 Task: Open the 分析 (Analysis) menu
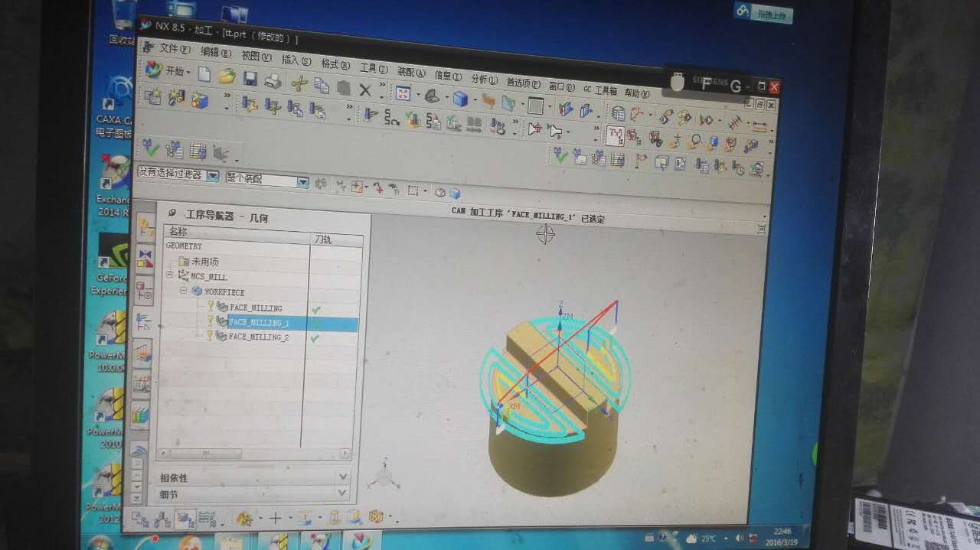[x=484, y=79]
